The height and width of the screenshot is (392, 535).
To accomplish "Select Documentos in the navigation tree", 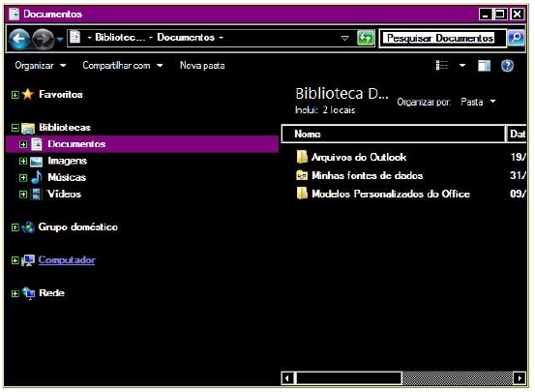I will point(76,144).
